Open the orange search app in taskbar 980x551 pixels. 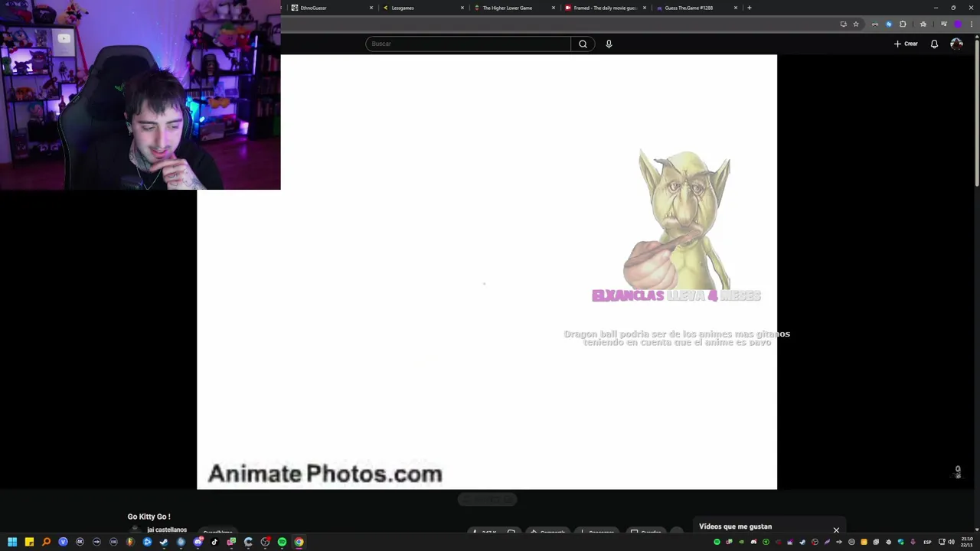point(46,542)
